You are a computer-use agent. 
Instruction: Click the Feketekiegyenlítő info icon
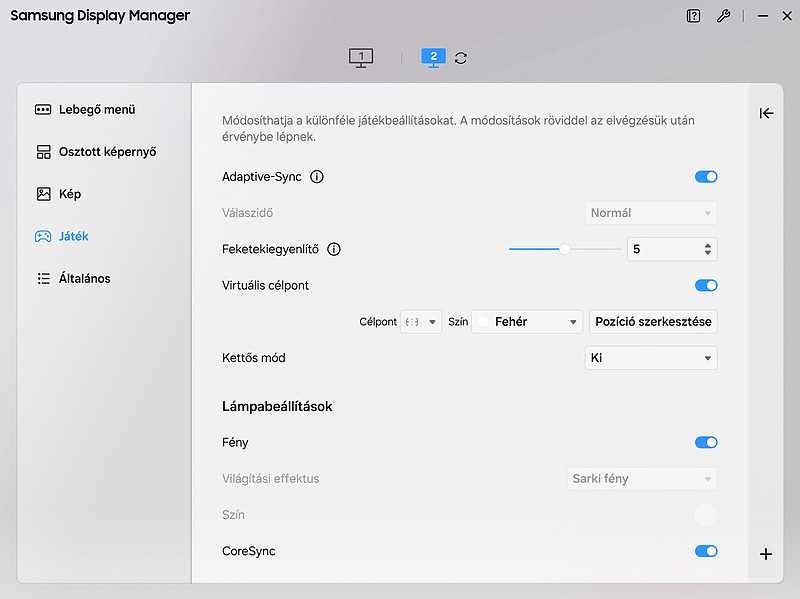pos(334,249)
